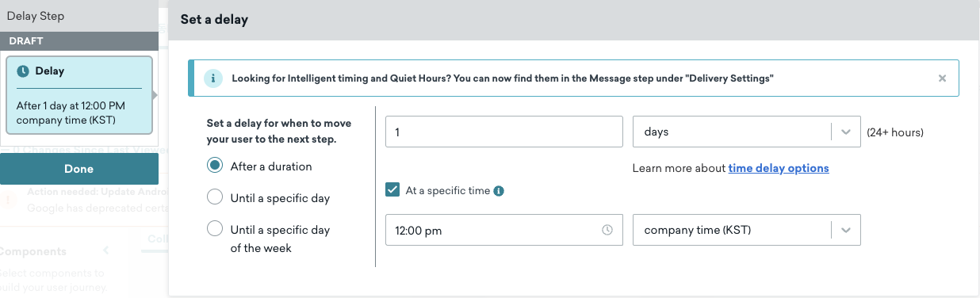
Task: Open the "time delay options" link
Action: click(x=779, y=168)
